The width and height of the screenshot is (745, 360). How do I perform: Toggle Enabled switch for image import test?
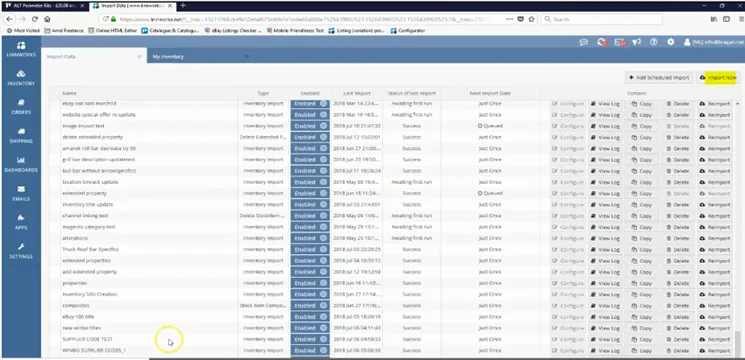(310, 126)
